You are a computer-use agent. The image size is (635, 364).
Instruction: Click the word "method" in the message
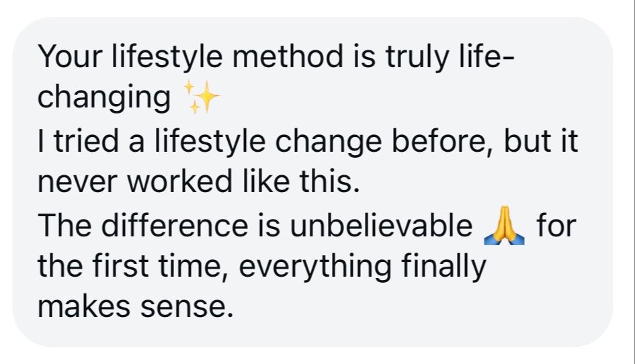(x=288, y=56)
